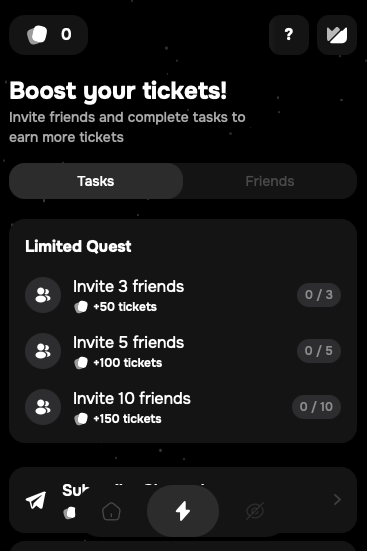This screenshot has height=551, width=367.
Task: Select the Invite 5 friends quest
Action: (183, 351)
